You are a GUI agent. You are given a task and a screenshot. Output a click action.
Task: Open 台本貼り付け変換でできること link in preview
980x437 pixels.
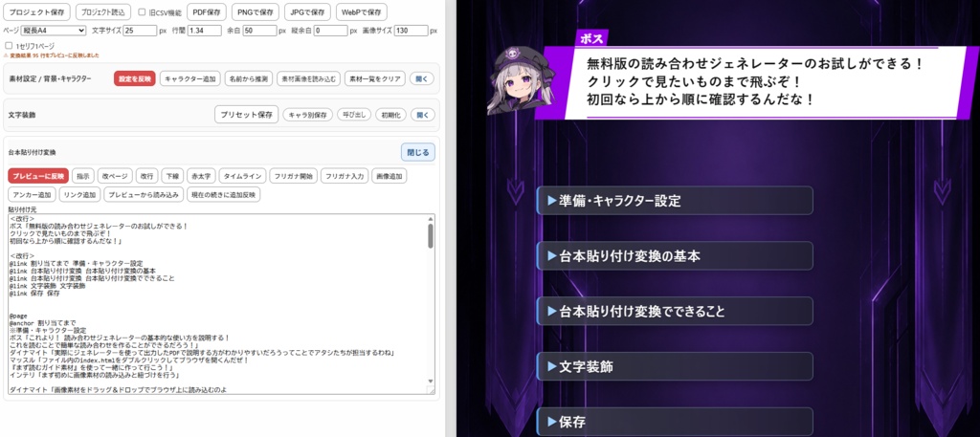coord(675,311)
